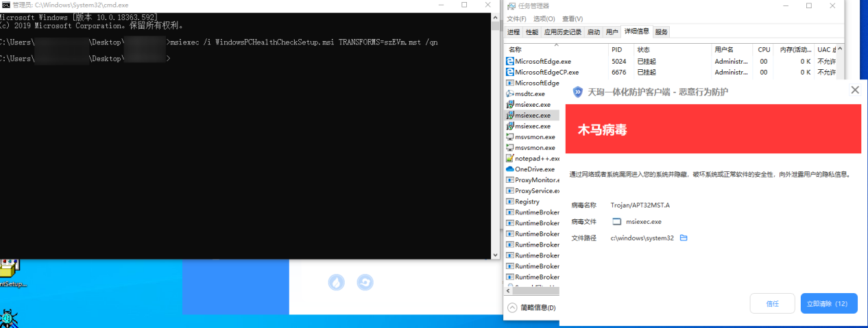Screen dimensions: 868x328
Task: Click the circular swirl icon in background window
Action: pyautogui.click(x=365, y=282)
